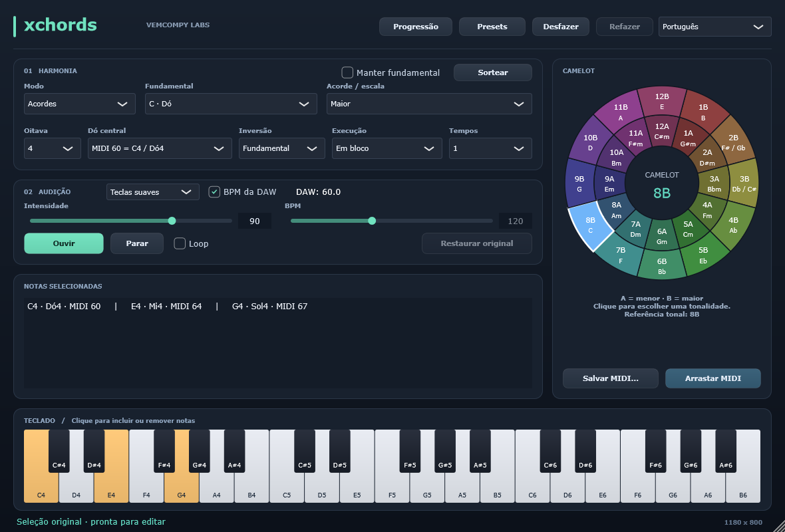The height and width of the screenshot is (532, 785).
Task: Click the Intensidade value field 90
Action: click(254, 221)
